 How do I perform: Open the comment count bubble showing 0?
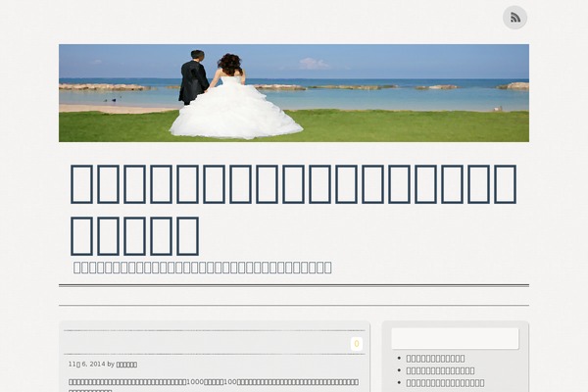coord(357,344)
